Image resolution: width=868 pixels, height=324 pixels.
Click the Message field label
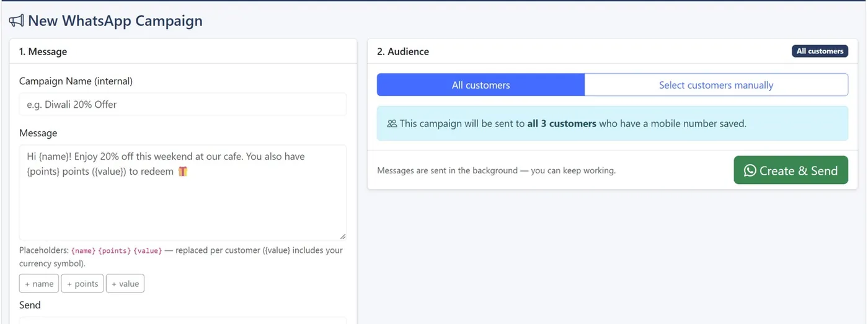pyautogui.click(x=38, y=133)
